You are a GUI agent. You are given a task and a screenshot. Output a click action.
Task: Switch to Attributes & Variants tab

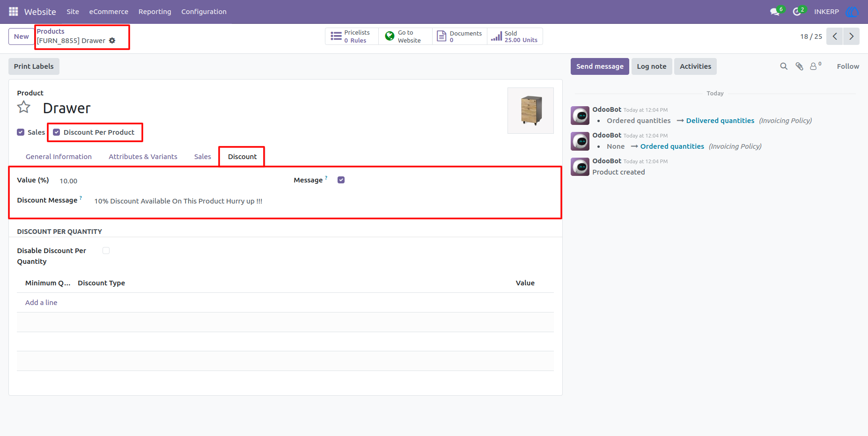143,157
